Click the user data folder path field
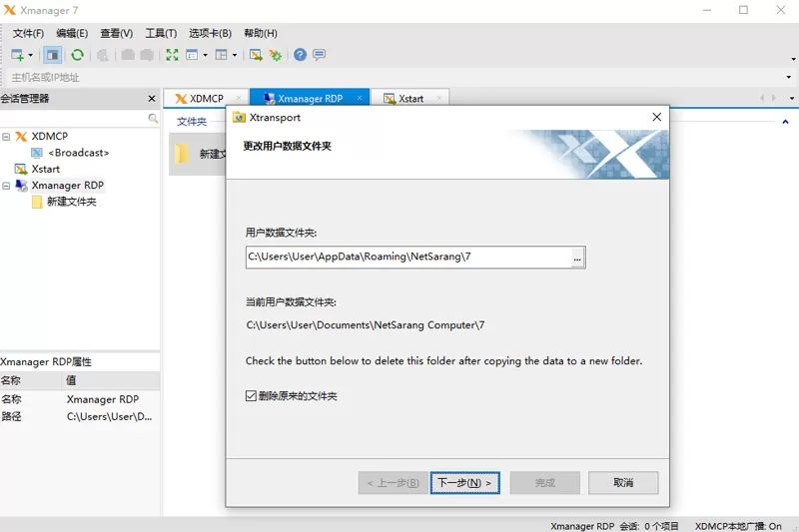Viewport: 799px width, 532px height. click(407, 258)
